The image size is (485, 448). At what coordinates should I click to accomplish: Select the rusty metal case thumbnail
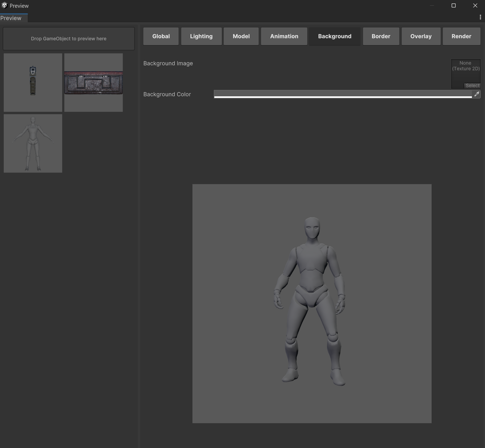pos(93,82)
